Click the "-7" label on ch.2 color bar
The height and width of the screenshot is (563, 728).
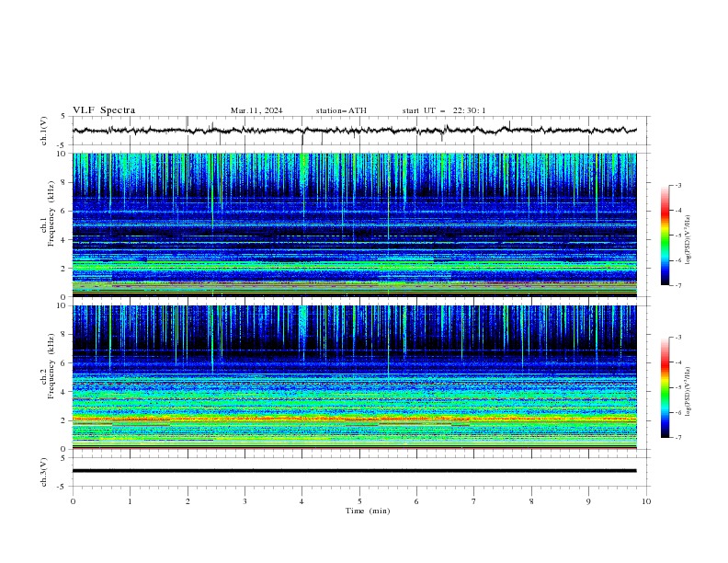point(677,437)
